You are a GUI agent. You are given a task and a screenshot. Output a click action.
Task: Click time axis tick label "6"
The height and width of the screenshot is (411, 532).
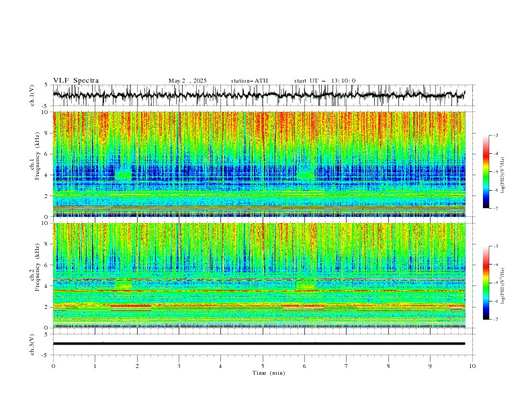click(x=304, y=366)
